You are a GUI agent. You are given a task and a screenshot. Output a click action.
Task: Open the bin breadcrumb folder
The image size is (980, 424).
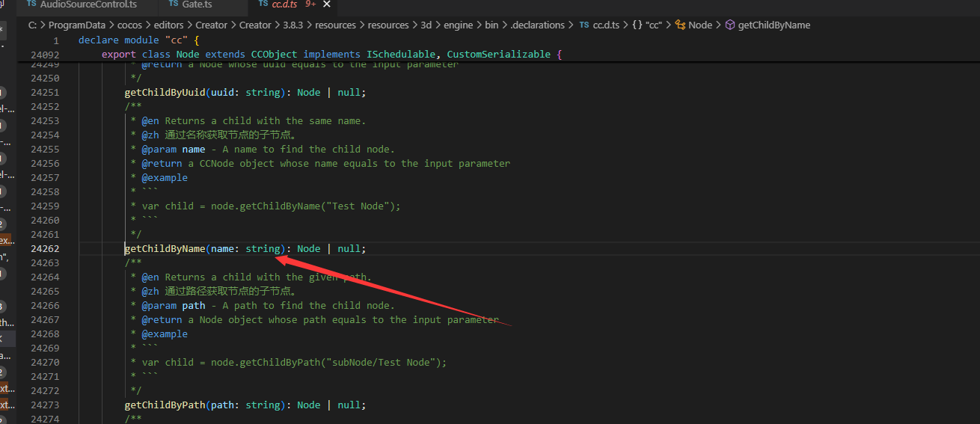pyautogui.click(x=491, y=25)
